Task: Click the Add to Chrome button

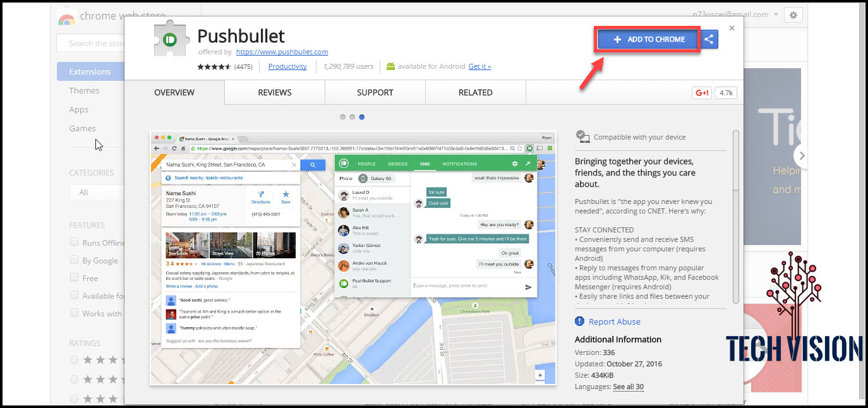Action: tap(648, 39)
